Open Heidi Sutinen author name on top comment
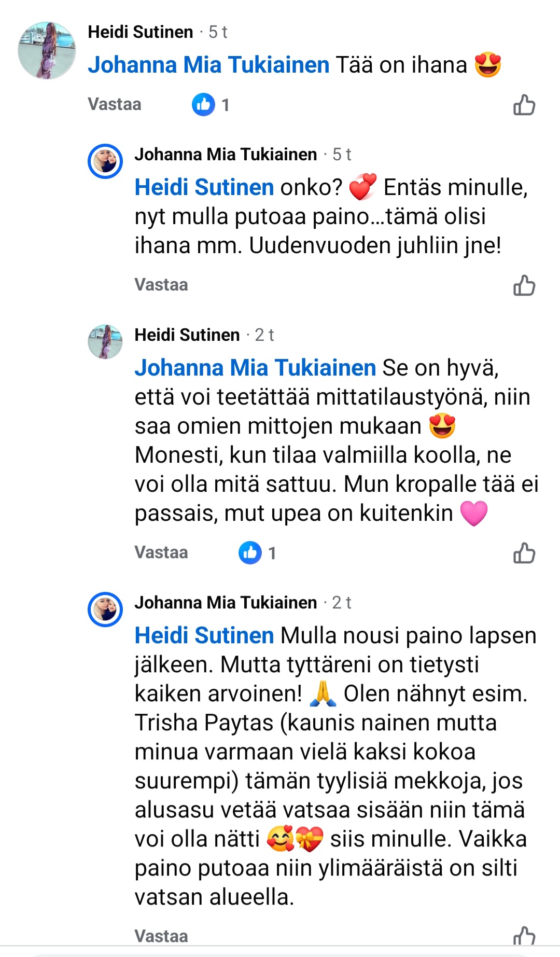The width and height of the screenshot is (560, 957). click(x=141, y=32)
